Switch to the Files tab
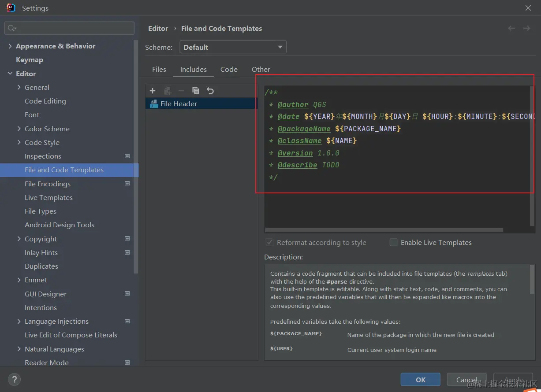 click(x=159, y=69)
